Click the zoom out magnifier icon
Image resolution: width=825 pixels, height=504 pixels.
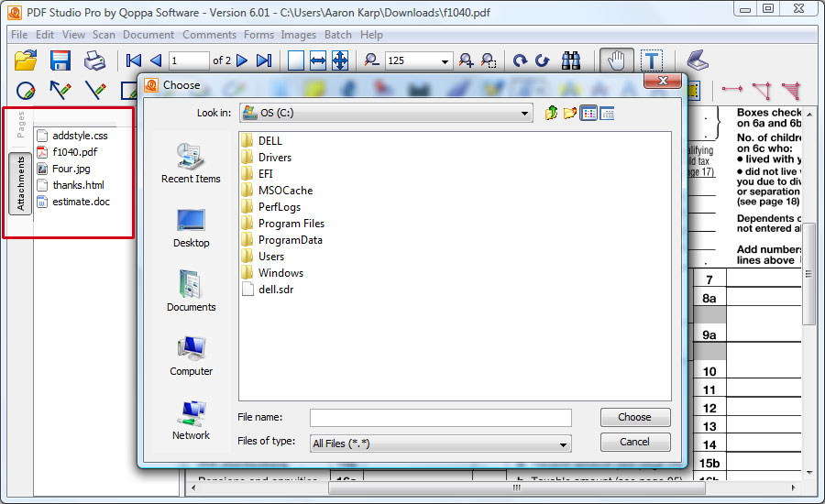(x=371, y=60)
